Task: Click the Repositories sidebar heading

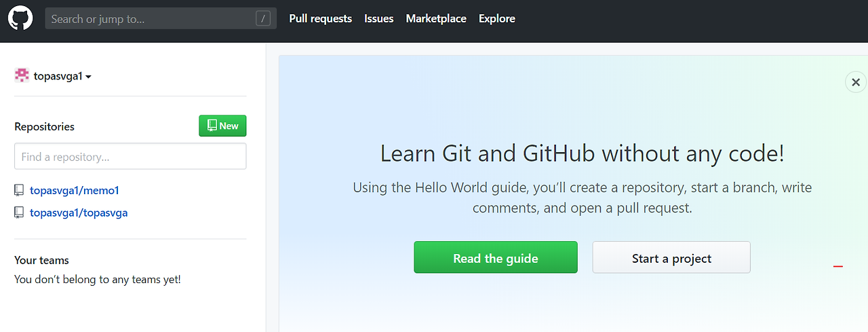Action: coord(44,126)
